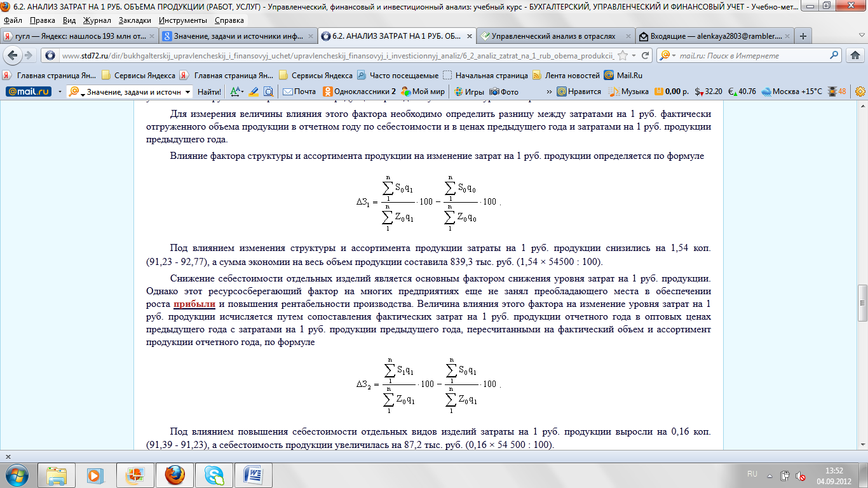Click the Нравится toolbar button
Image resolution: width=868 pixels, height=488 pixels.
click(579, 91)
